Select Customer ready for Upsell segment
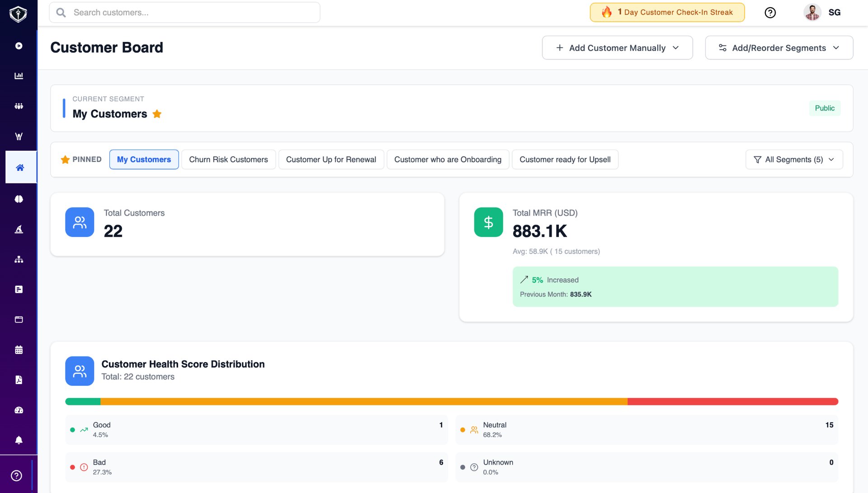868x493 pixels. pyautogui.click(x=565, y=160)
